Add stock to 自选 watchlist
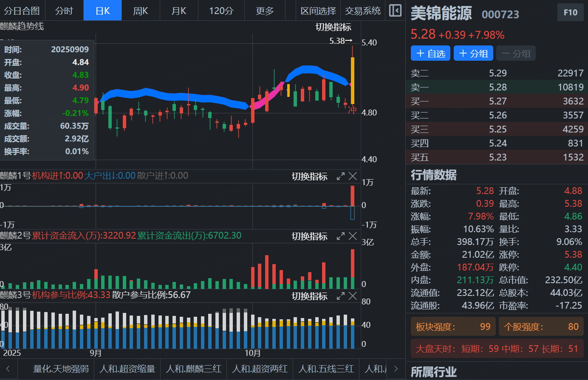 (x=430, y=53)
